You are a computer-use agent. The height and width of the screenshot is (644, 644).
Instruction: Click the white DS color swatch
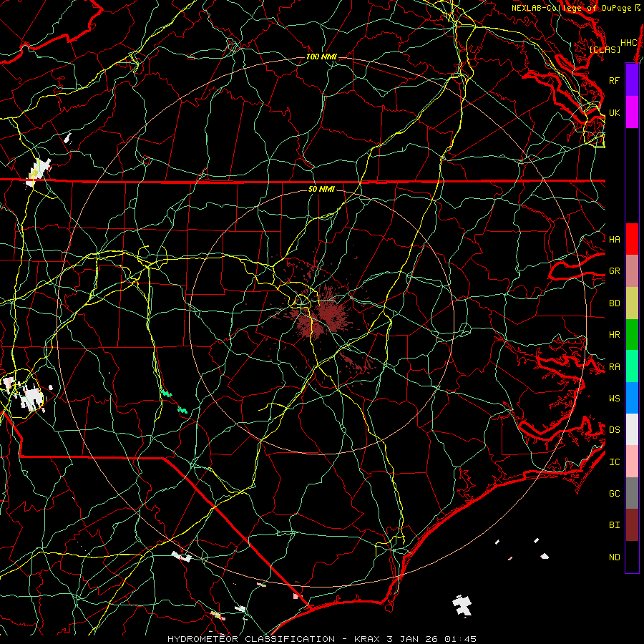[632, 429]
